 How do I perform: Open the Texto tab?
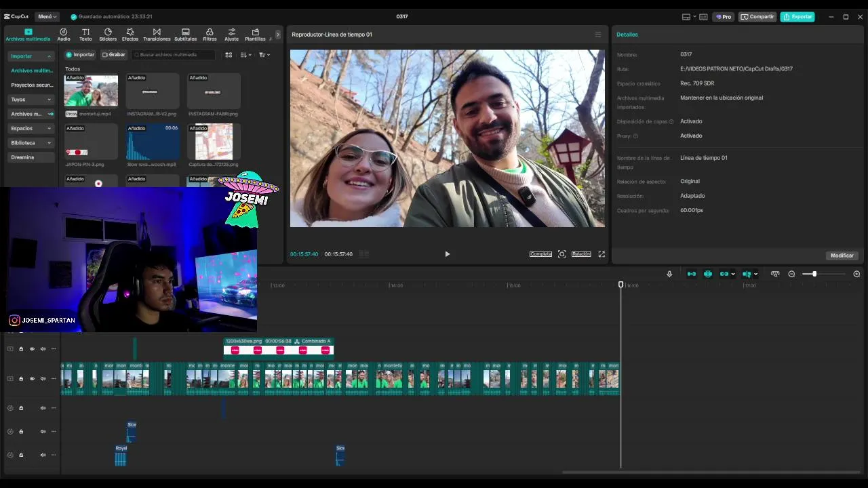coord(85,35)
